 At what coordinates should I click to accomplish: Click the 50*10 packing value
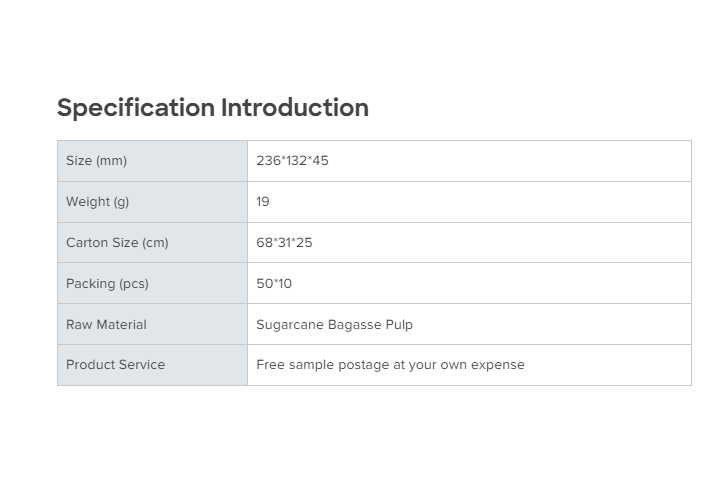274,284
